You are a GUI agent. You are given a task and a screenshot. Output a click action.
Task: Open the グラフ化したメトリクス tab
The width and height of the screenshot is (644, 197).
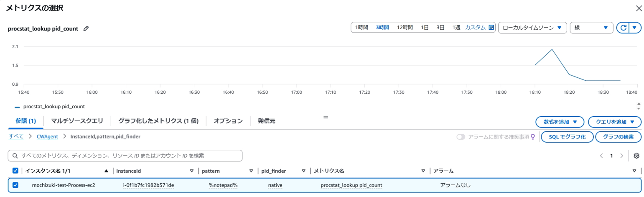pos(158,121)
